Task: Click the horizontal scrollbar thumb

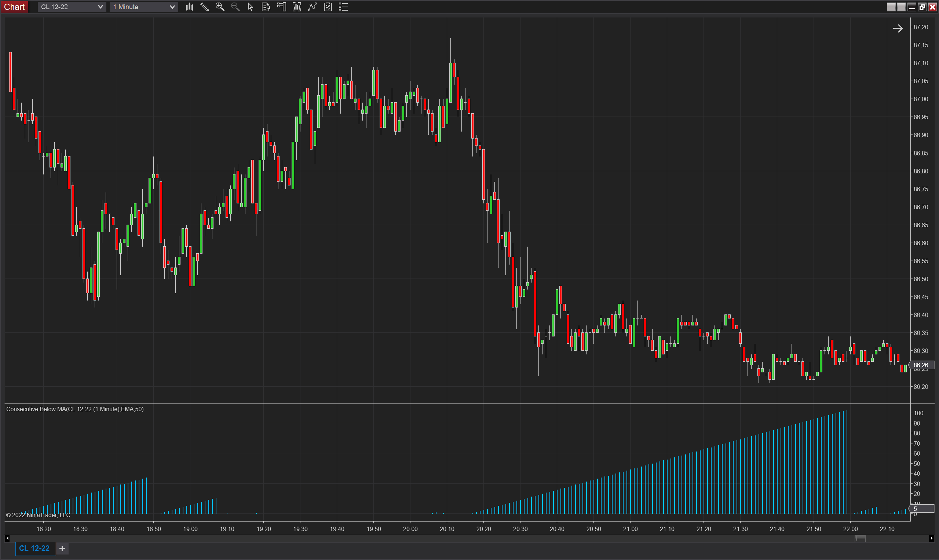Action: 860,538
